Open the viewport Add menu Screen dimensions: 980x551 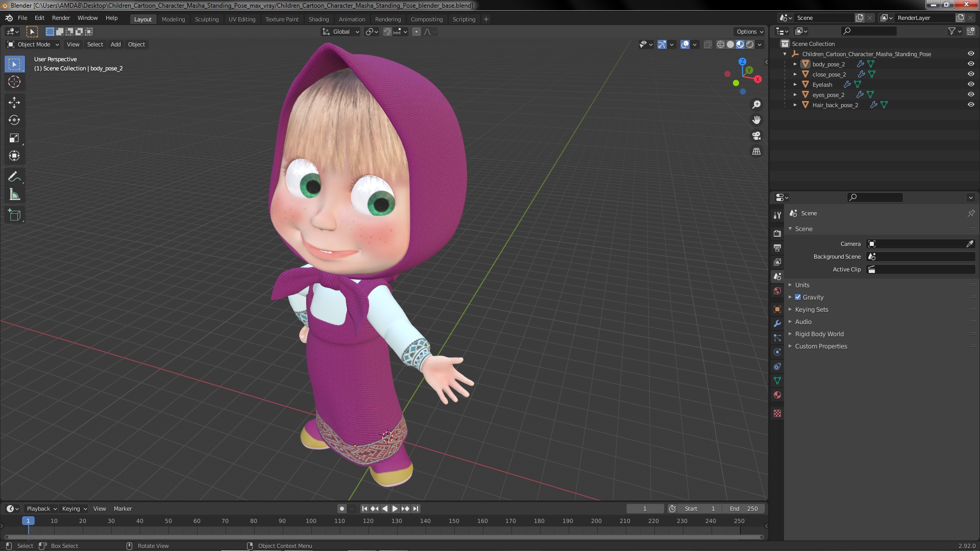pos(116,44)
